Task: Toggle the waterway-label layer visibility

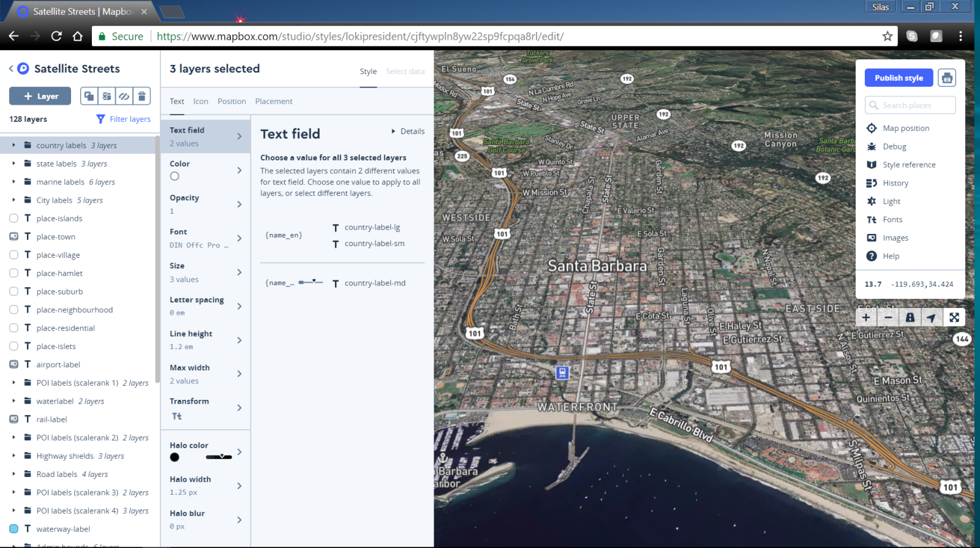Action: 13,529
